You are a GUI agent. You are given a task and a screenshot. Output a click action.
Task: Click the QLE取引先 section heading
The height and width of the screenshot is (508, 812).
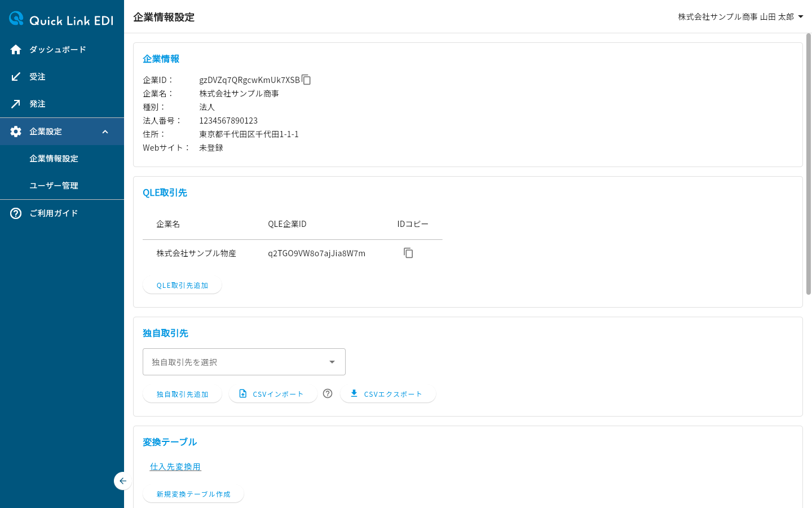coord(165,192)
